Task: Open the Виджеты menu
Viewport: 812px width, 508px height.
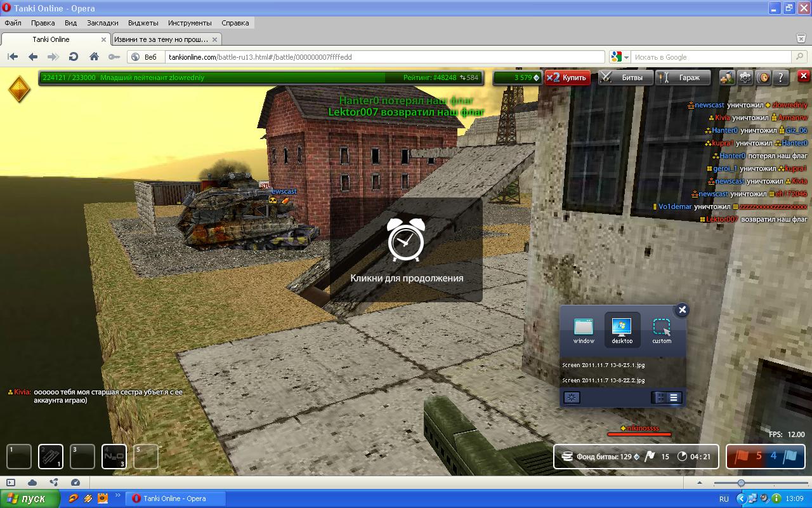Action: tap(143, 23)
